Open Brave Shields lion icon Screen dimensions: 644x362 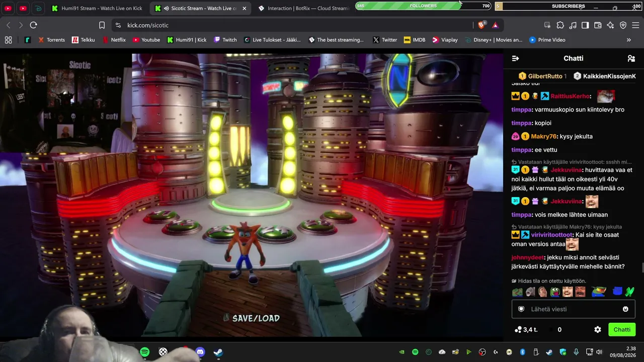(x=482, y=25)
